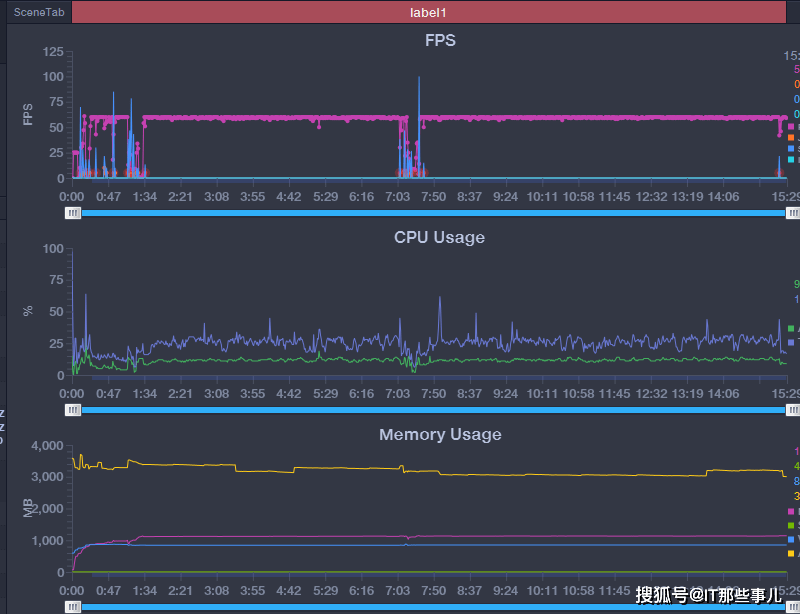800x614 pixels.
Task: Toggle magenta legend swatch in Memory Usage chart
Action: 791,511
